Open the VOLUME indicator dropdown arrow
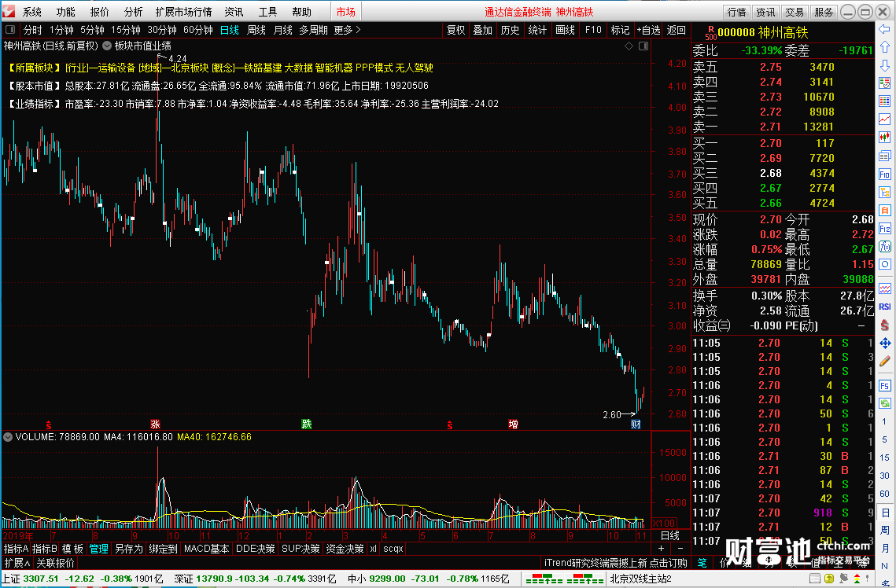Viewport: 896px width, 588px height. coord(8,437)
